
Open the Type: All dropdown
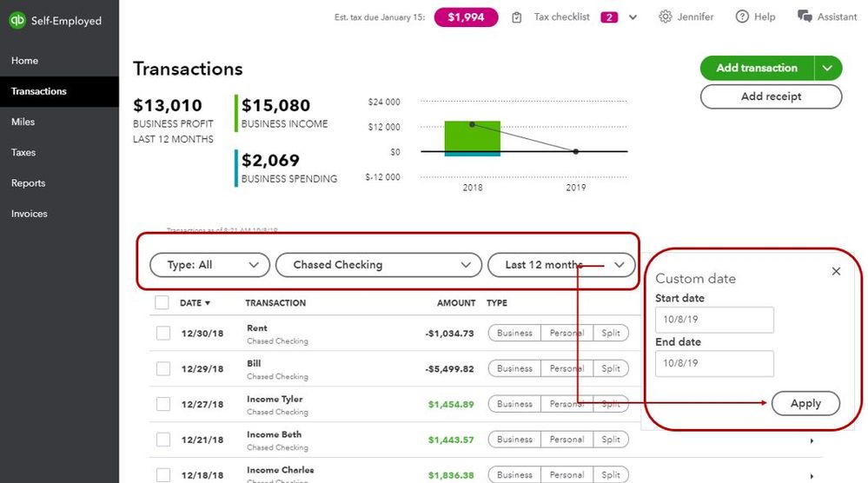tap(209, 265)
